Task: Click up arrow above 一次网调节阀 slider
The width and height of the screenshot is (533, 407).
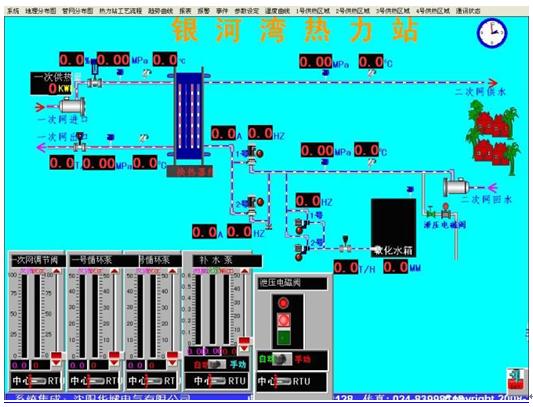Action: click(x=56, y=271)
